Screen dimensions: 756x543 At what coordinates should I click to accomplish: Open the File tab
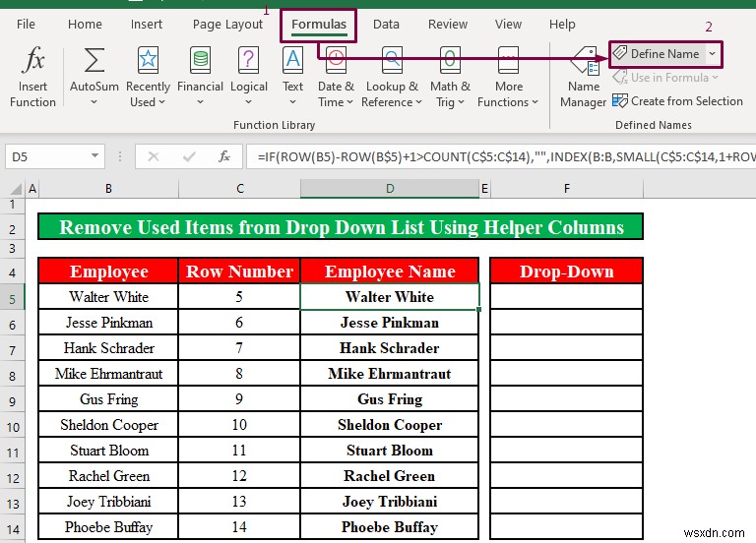26,24
